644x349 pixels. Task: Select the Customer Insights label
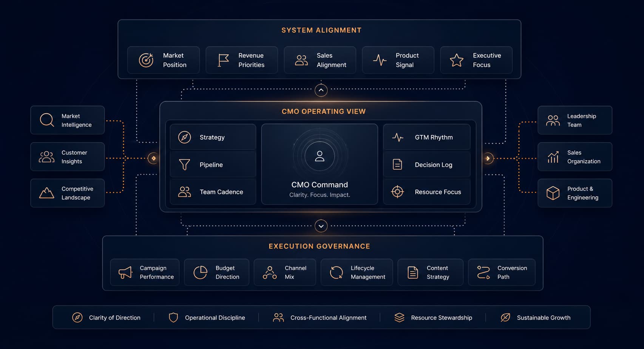(x=74, y=157)
